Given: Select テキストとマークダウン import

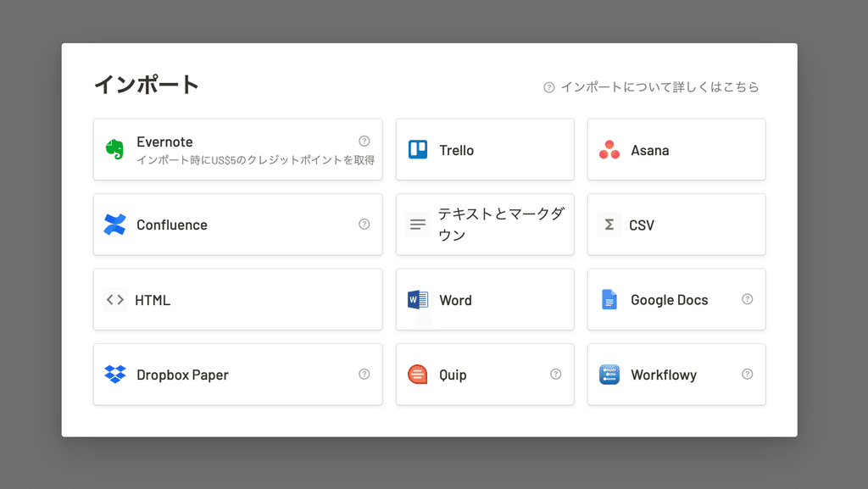Looking at the screenshot, I should 485,225.
